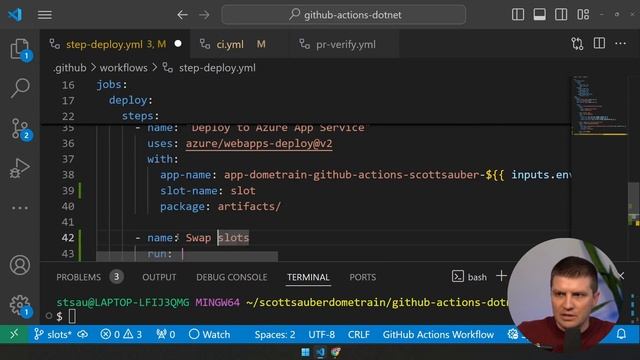The height and width of the screenshot is (360, 640).
Task: Select the bash terminal profile
Action: [x=469, y=277]
